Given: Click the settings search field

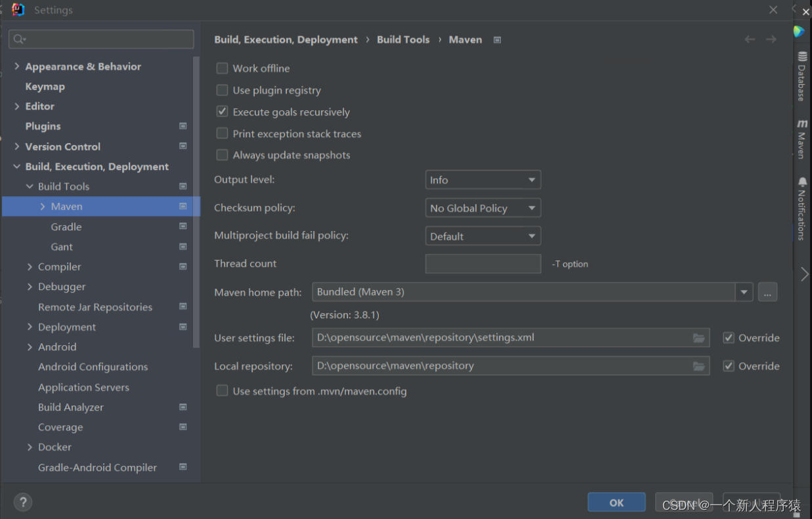Looking at the screenshot, I should 101,39.
